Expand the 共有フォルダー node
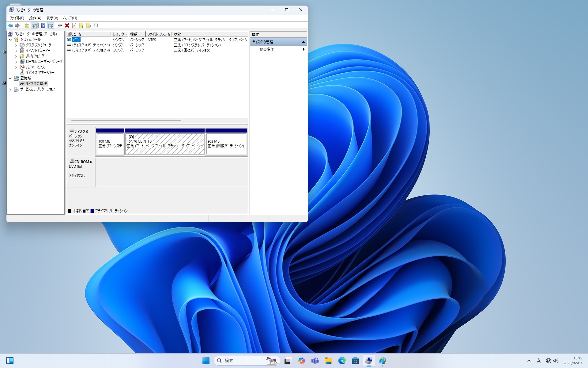588x368 pixels. pos(16,56)
